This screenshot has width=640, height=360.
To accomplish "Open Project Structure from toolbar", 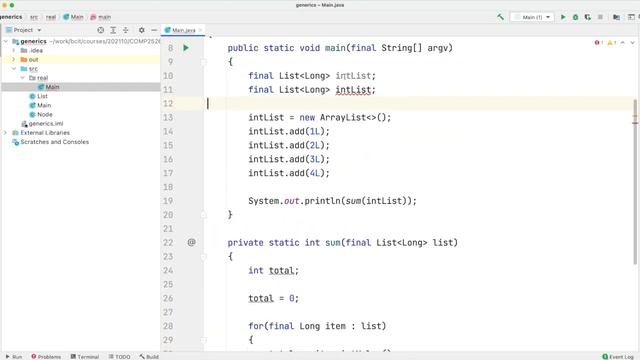I will 616,17.
